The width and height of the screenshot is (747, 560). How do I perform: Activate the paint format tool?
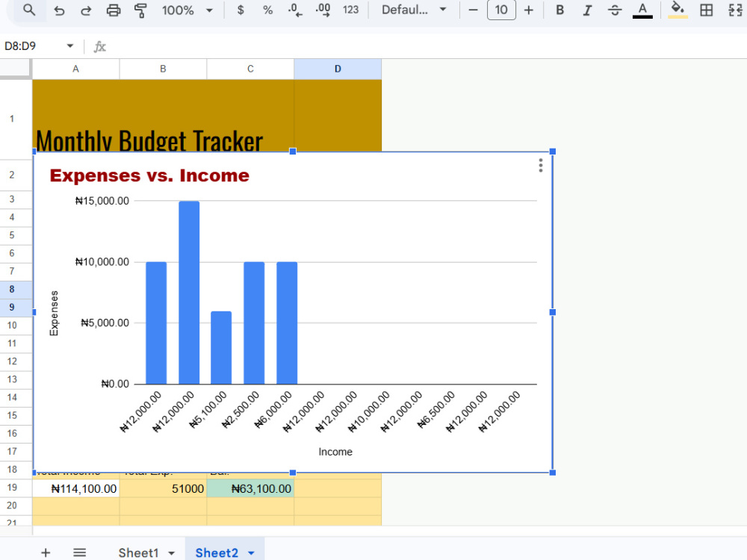click(140, 10)
